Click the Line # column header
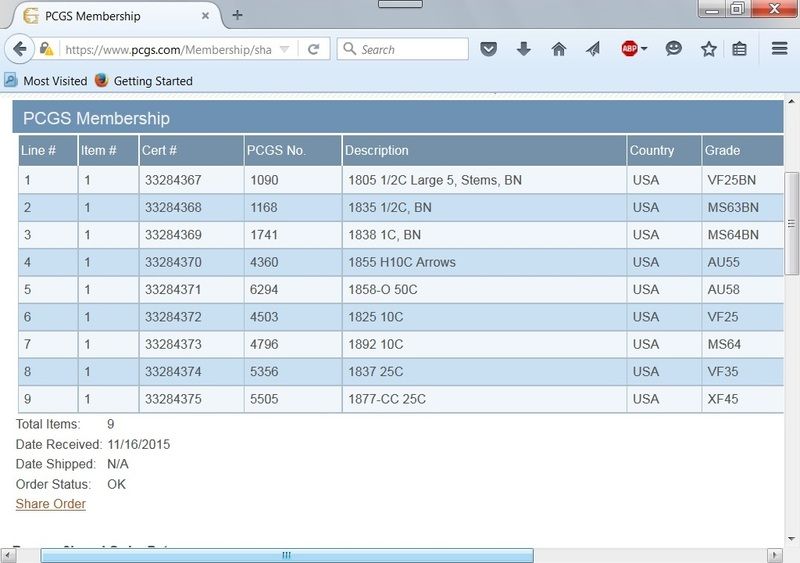 (48, 150)
